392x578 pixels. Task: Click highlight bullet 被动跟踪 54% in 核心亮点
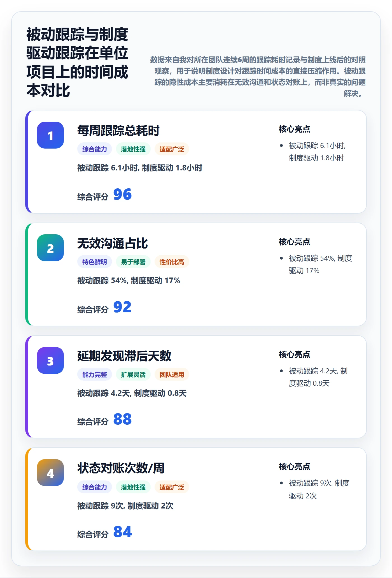(320, 264)
